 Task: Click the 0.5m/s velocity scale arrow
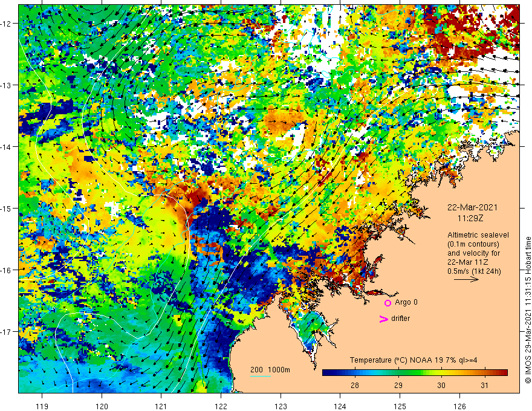point(466,279)
